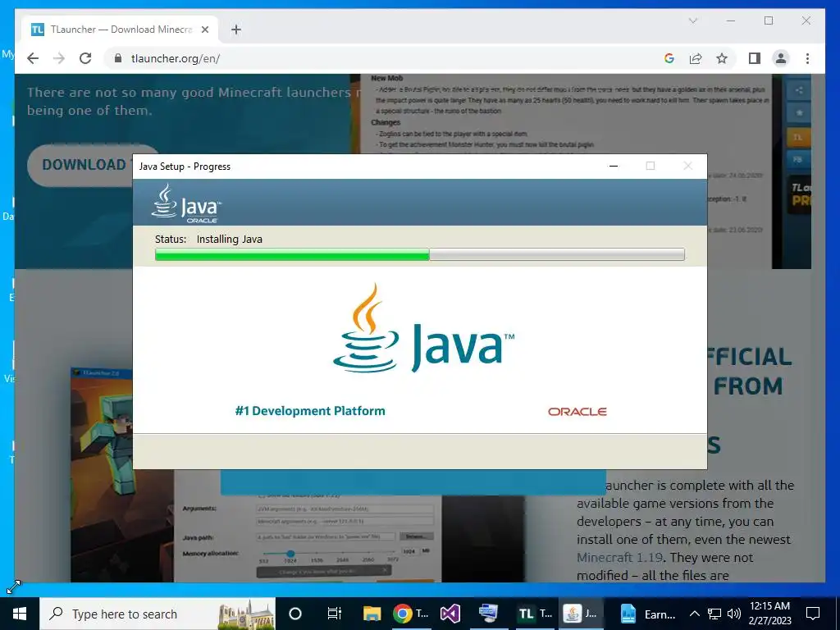The width and height of the screenshot is (840, 630).
Task: Click the share icon in the webpage sidebar
Action: point(798,90)
